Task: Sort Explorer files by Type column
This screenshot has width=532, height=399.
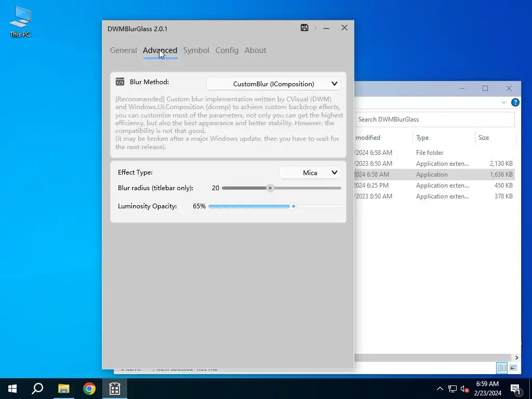Action: [444, 138]
